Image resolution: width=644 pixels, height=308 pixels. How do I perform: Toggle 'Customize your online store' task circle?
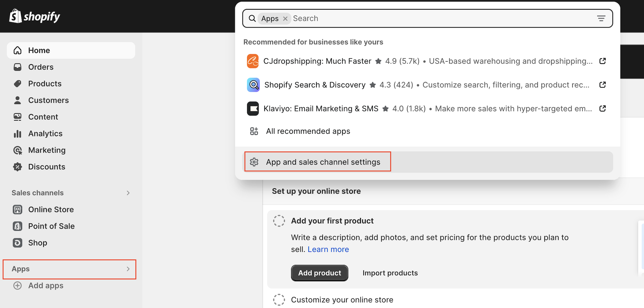click(279, 300)
